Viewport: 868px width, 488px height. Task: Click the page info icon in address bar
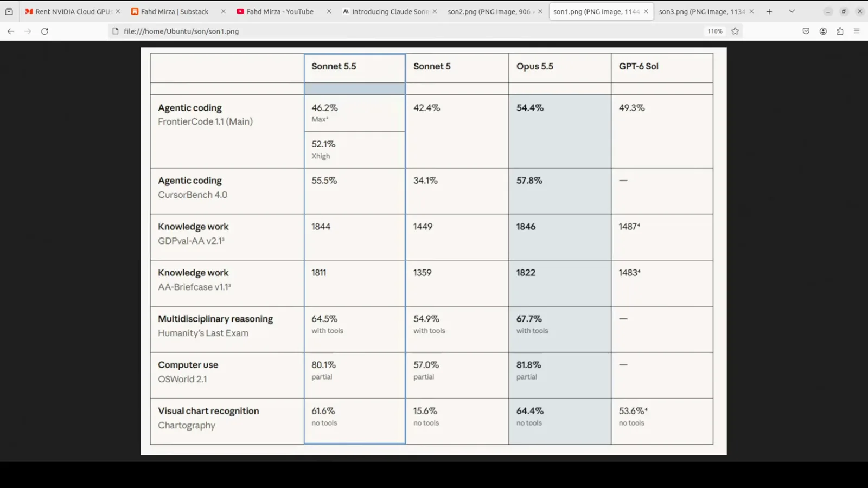(x=115, y=31)
